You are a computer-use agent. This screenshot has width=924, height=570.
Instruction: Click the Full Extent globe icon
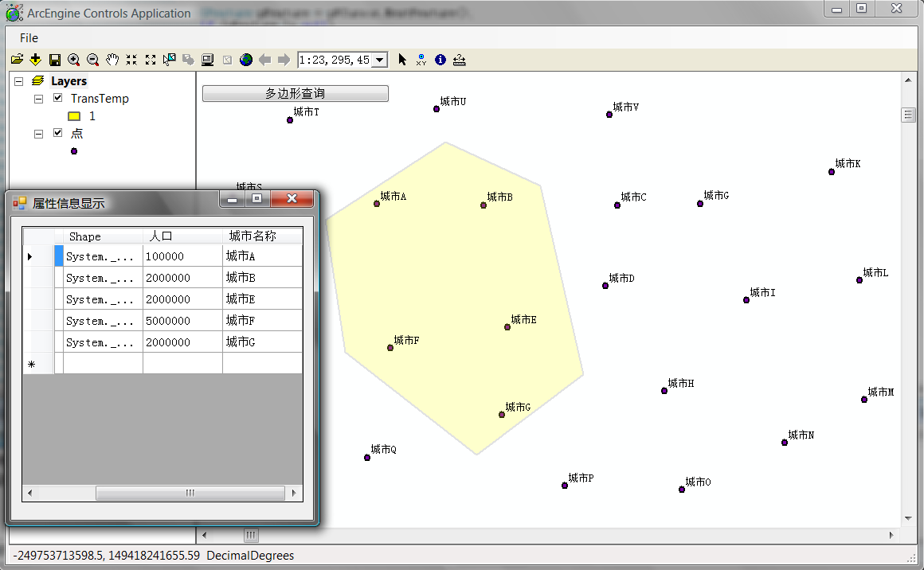point(246,60)
